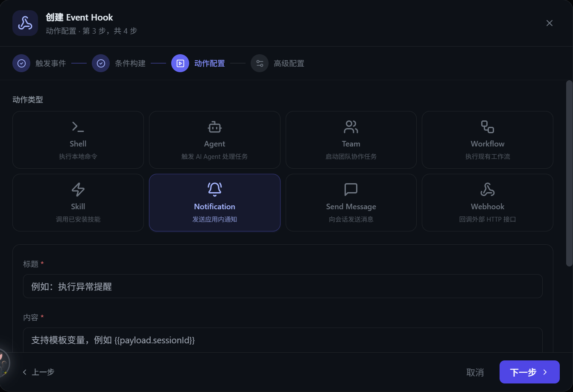The width and height of the screenshot is (573, 392).
Task: Click the dialog's vertical scrollbar
Action: tap(569, 173)
